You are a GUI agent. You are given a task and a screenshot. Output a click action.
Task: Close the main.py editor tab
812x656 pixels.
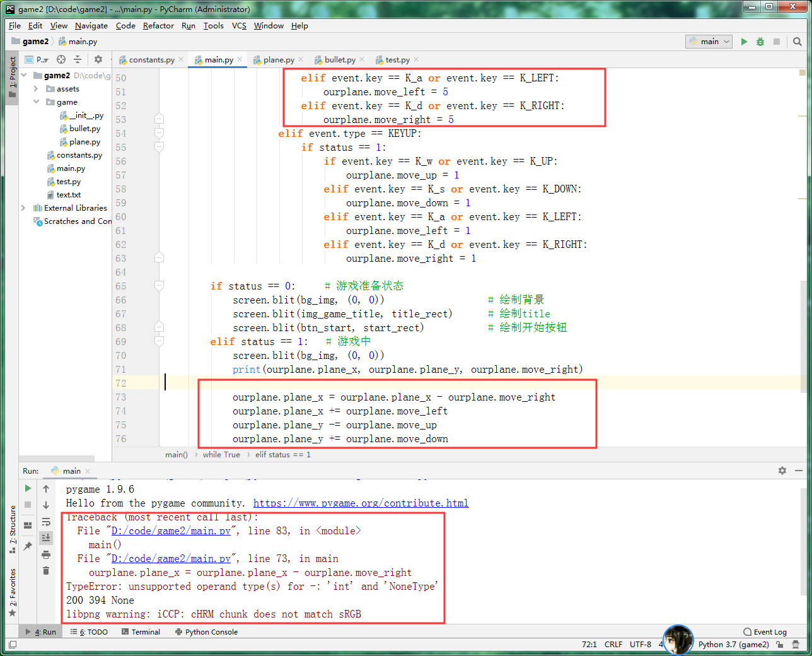point(240,59)
